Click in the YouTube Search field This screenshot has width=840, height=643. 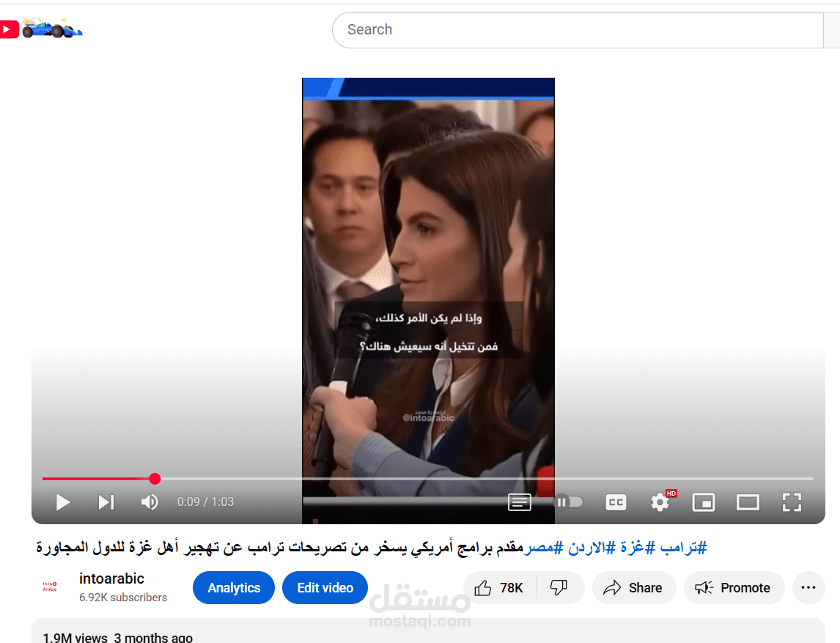(578, 30)
